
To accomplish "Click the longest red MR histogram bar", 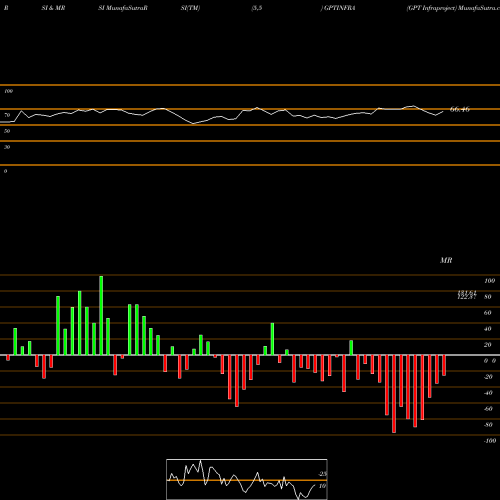I will [394, 394].
